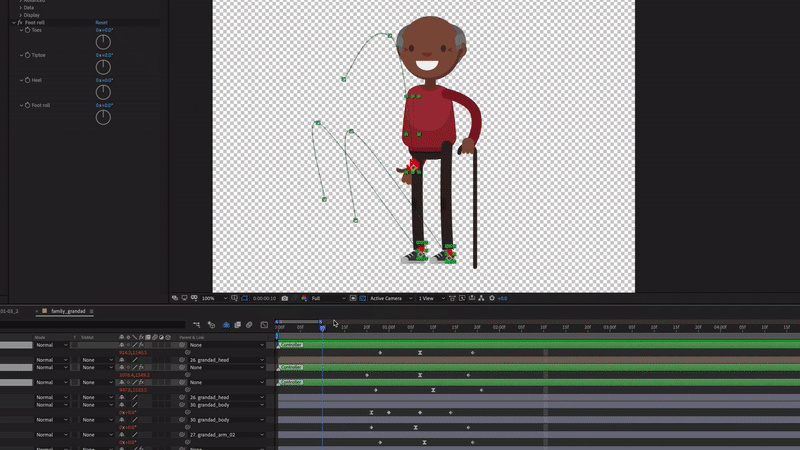Click the Tiptoe angle dial
This screenshot has width=800, height=450.
point(103,67)
